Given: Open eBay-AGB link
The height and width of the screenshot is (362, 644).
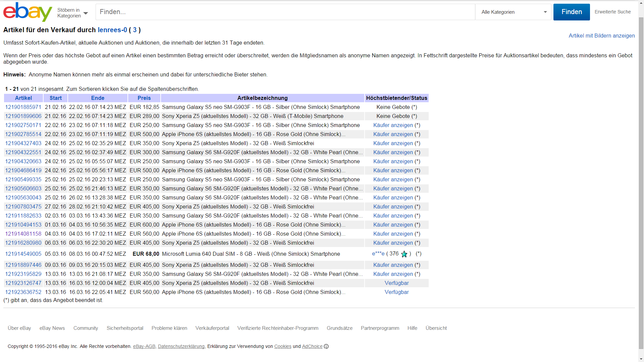Looking at the screenshot, I should pyautogui.click(x=144, y=346).
